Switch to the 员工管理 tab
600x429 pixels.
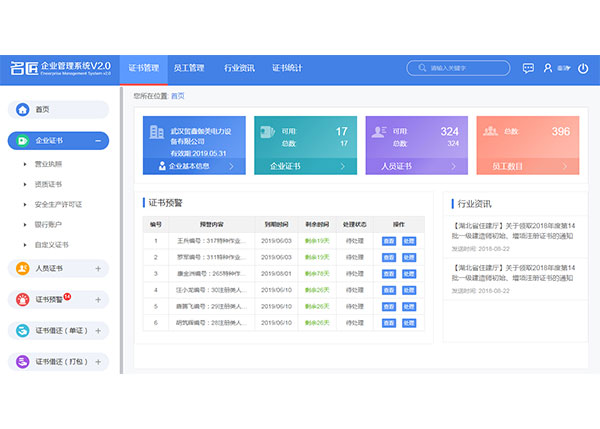[189, 68]
